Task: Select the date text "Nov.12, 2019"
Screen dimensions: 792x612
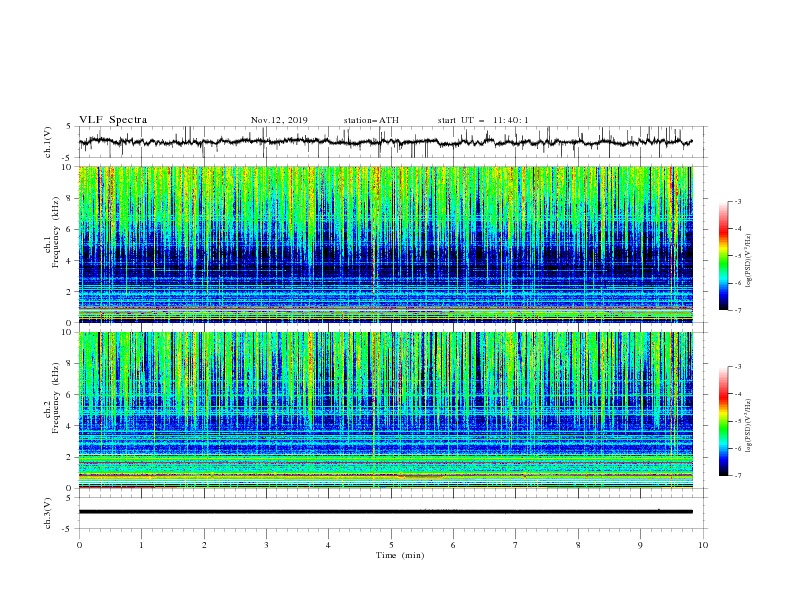Action: (279, 120)
